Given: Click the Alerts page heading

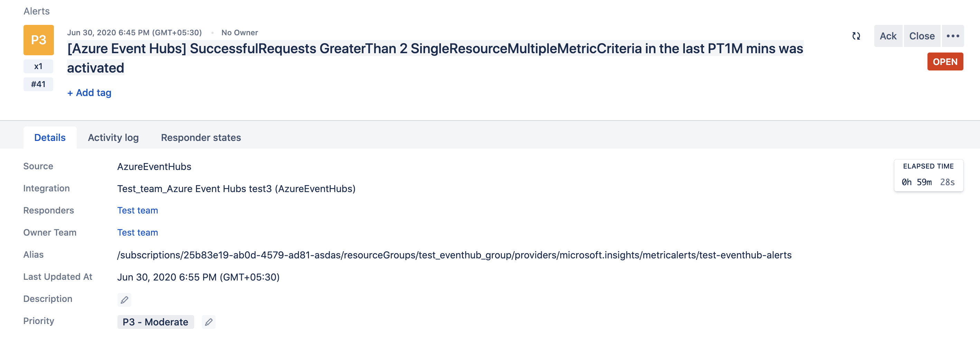Looking at the screenshot, I should point(37,11).
